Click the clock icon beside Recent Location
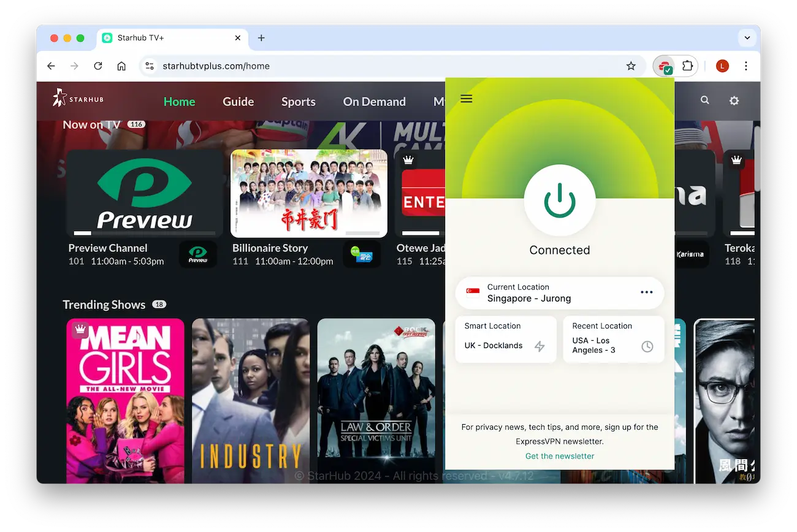The width and height of the screenshot is (797, 532). (x=647, y=346)
